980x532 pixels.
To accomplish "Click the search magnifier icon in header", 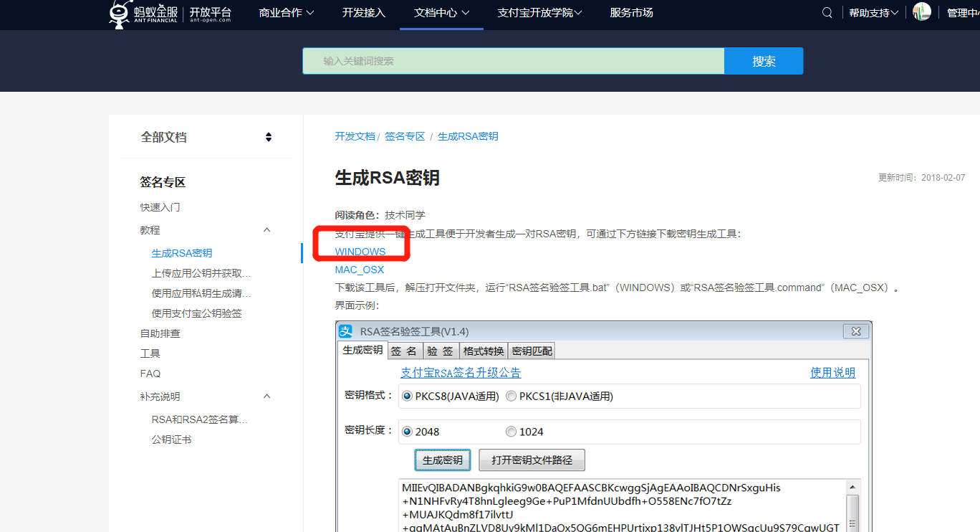I will point(827,13).
